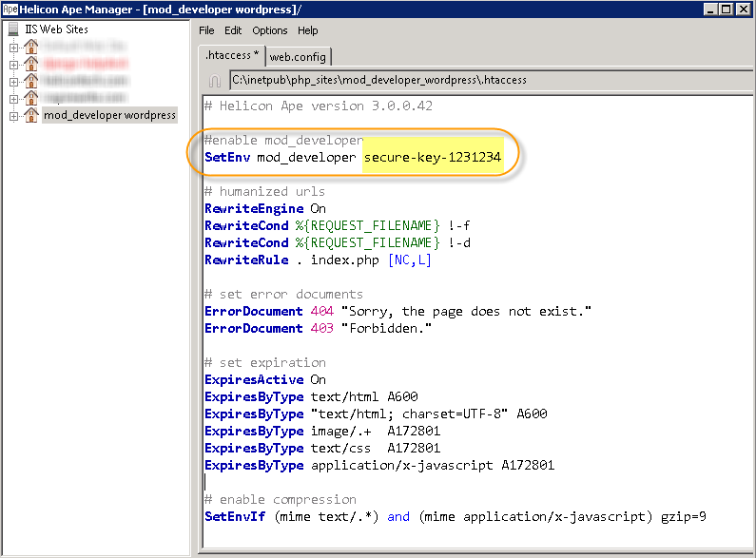The width and height of the screenshot is (756, 558).
Task: Open the Options menu
Action: pyautogui.click(x=269, y=30)
